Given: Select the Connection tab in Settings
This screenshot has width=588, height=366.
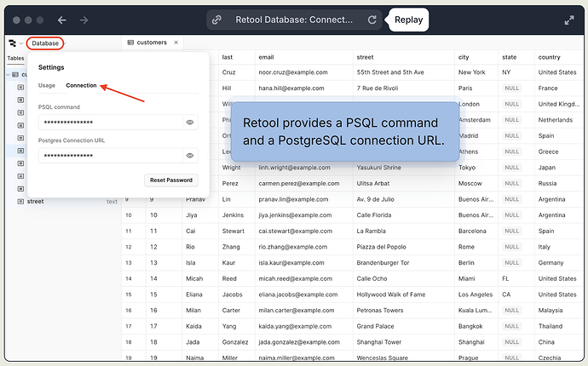Looking at the screenshot, I should pos(81,85).
